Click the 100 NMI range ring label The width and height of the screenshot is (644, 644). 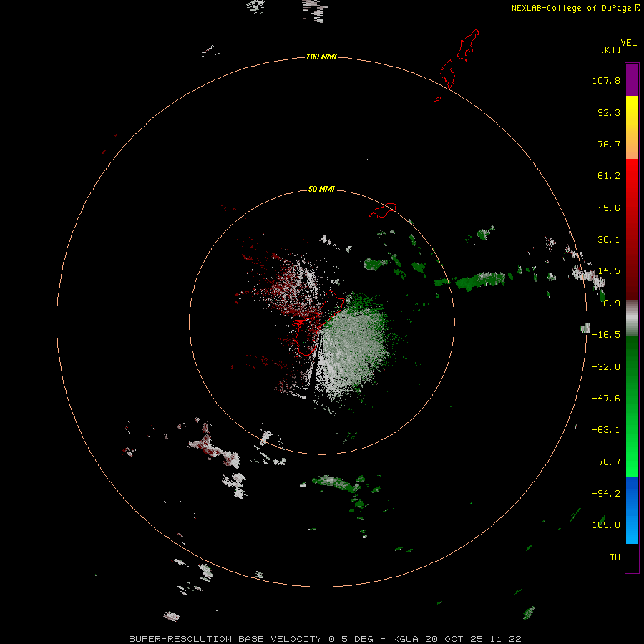coord(321,57)
